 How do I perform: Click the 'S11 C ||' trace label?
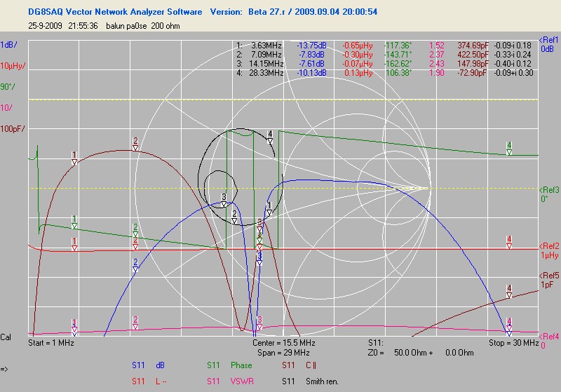tap(299, 365)
